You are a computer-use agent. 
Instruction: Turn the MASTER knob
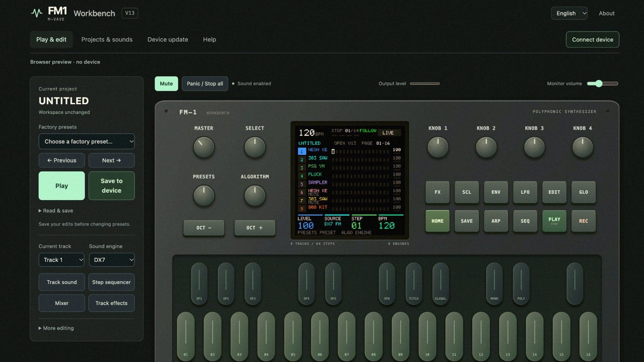click(x=204, y=147)
